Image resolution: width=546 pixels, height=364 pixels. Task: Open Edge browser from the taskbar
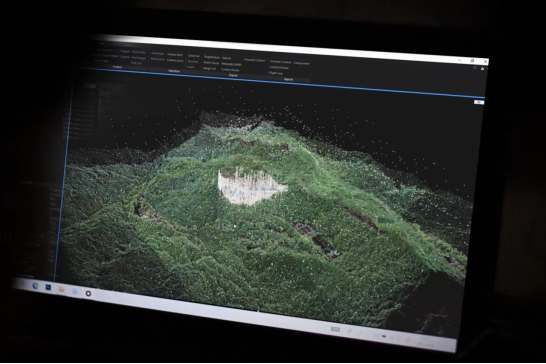click(35, 286)
